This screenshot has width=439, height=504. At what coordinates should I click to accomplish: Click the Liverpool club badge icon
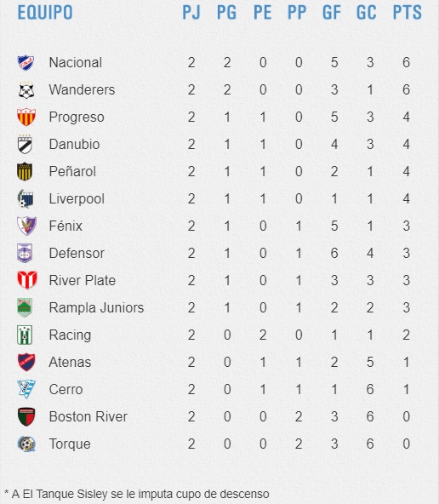tap(26, 199)
